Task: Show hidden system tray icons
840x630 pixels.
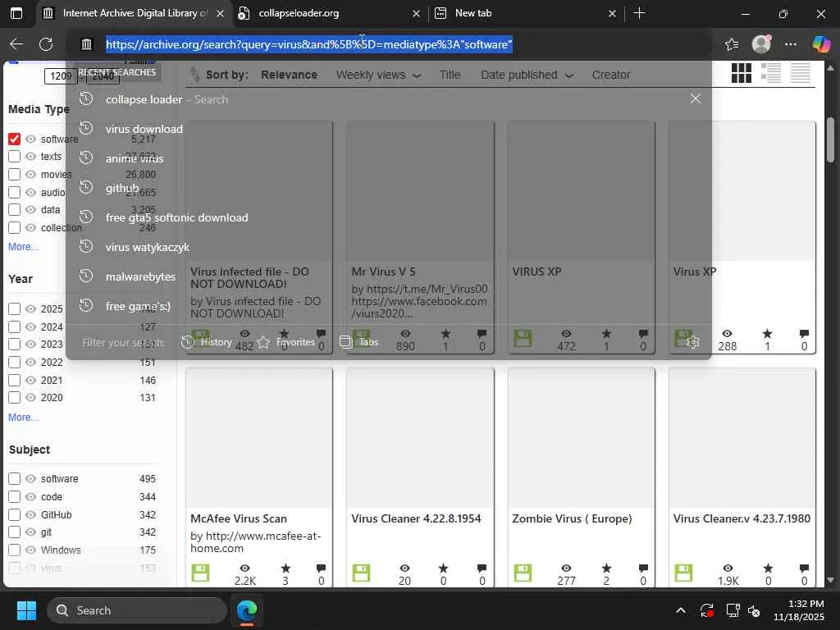Action: point(680,610)
